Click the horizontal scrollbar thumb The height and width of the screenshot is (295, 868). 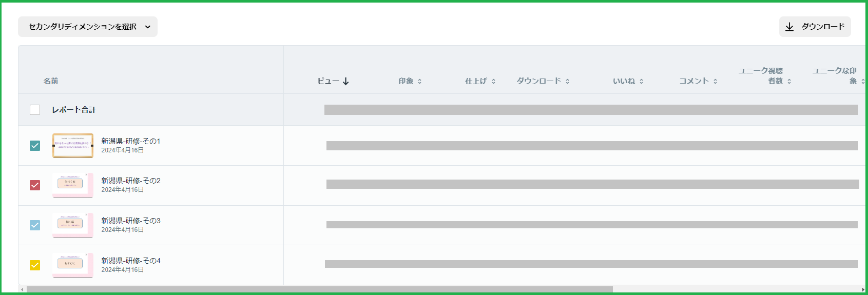pos(320,289)
